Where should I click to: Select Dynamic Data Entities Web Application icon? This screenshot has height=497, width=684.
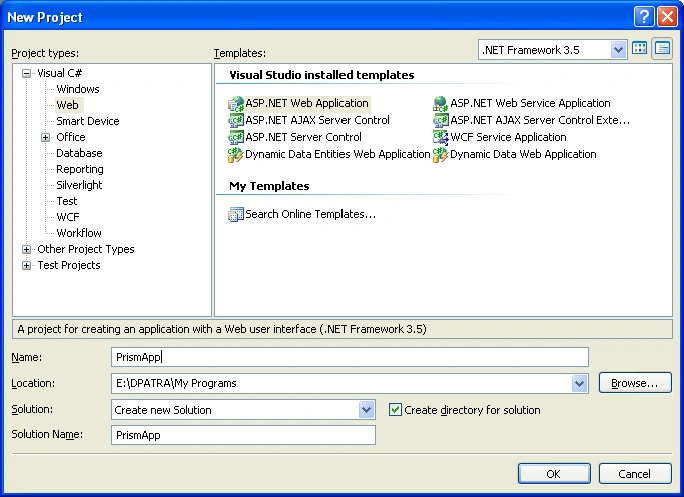236,154
